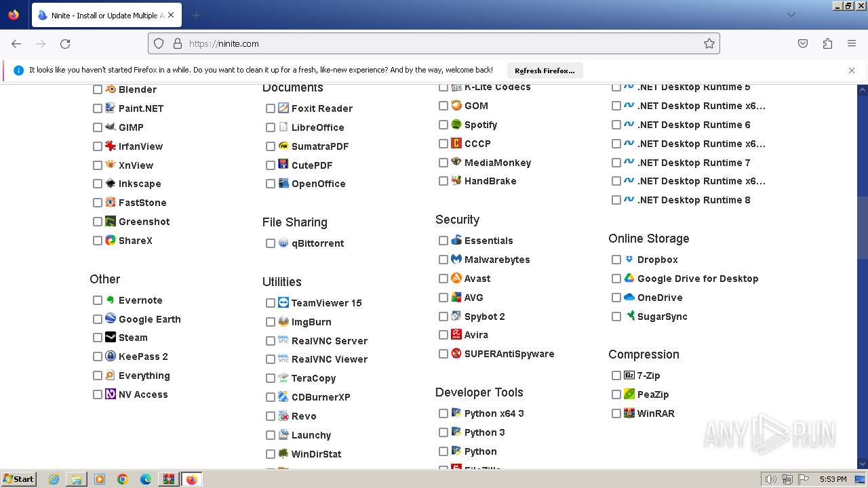Open the Windows Start menu

pos(18,479)
